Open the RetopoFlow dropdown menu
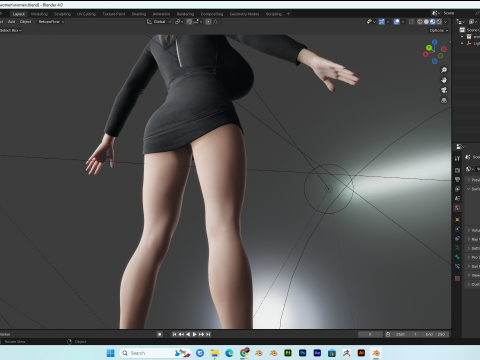 point(51,22)
